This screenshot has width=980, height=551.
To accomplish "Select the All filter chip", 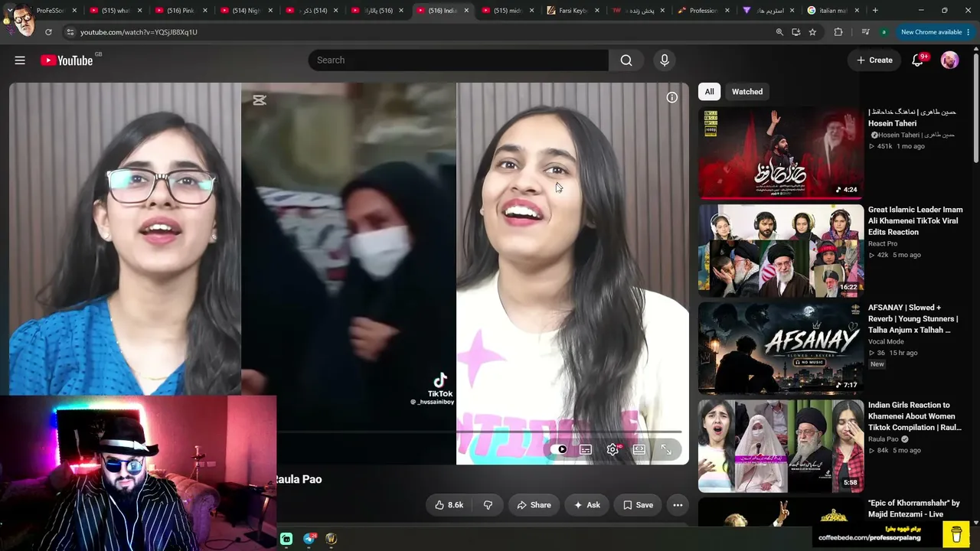I will (x=709, y=92).
